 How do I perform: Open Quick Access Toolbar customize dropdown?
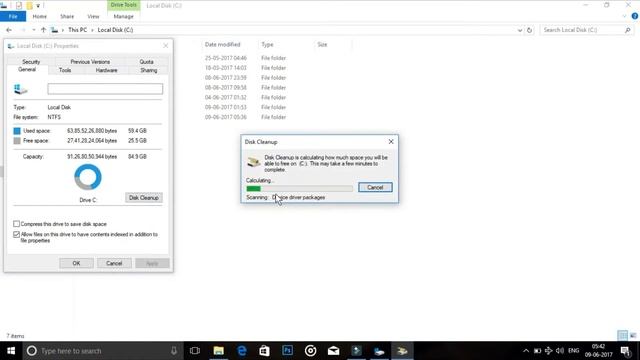point(38,6)
